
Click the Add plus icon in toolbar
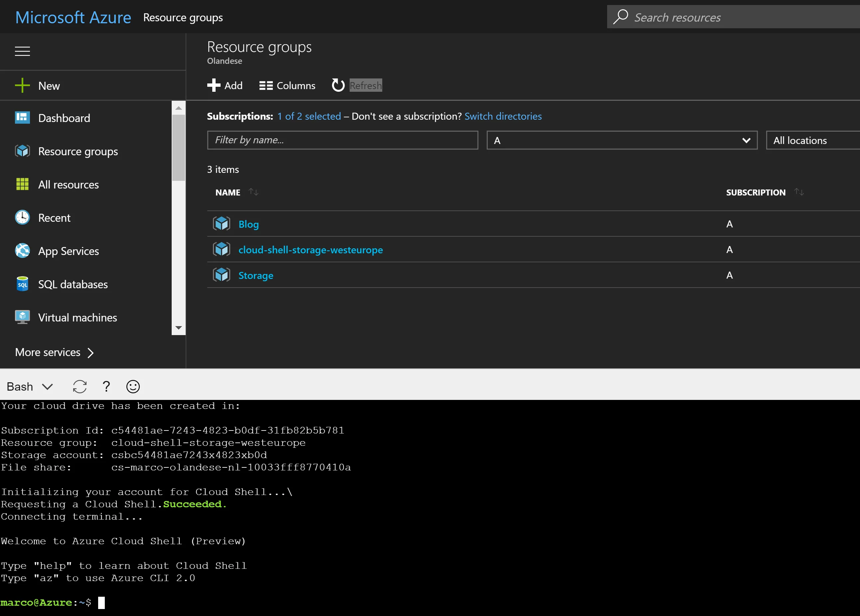point(214,85)
